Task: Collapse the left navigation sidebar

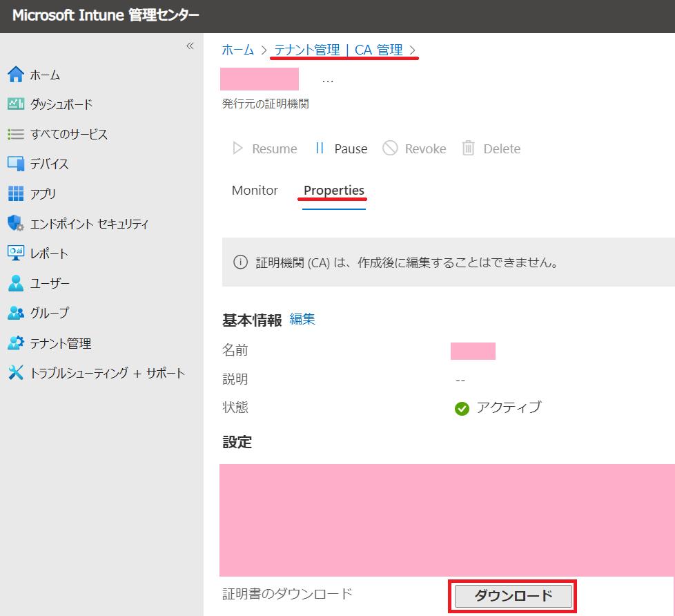Action: (x=190, y=46)
